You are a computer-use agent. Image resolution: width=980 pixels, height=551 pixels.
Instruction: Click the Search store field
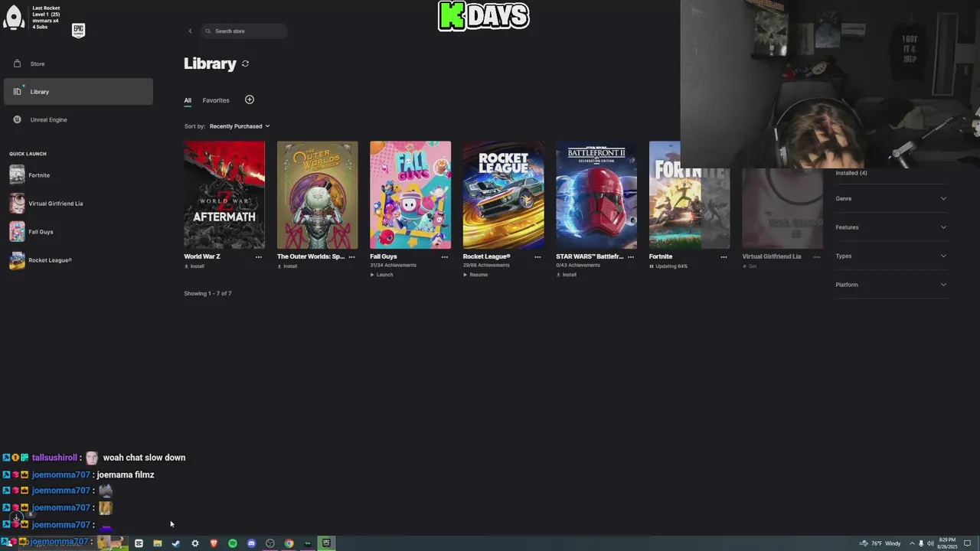pyautogui.click(x=245, y=31)
